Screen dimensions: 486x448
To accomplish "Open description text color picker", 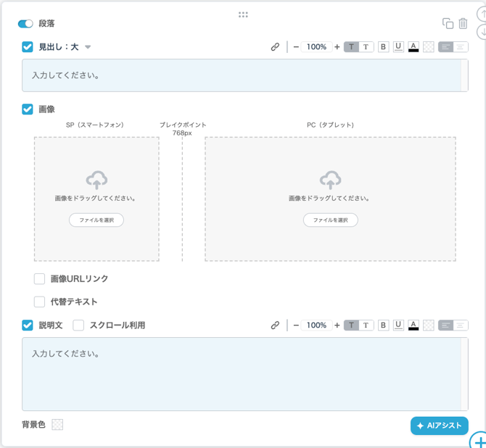I will pos(413,325).
